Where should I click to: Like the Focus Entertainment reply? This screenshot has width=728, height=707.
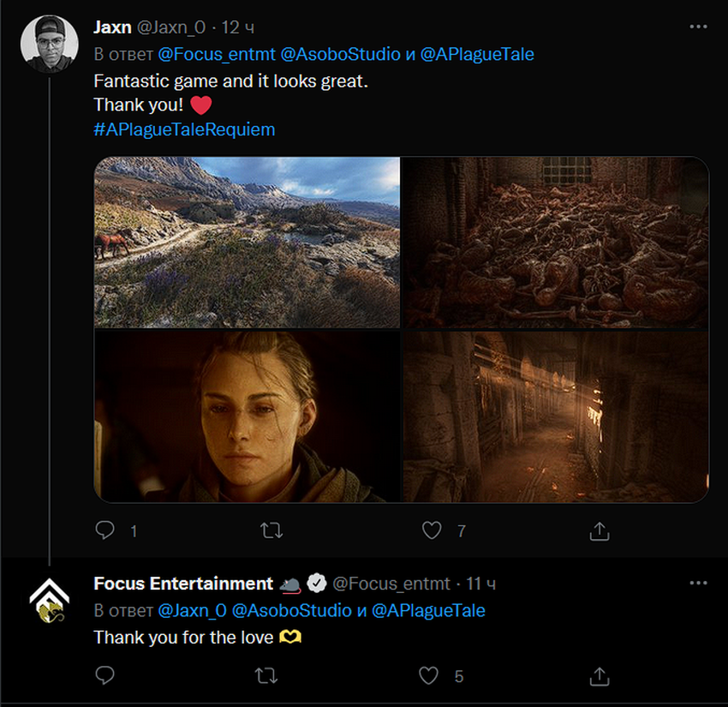pos(428,676)
